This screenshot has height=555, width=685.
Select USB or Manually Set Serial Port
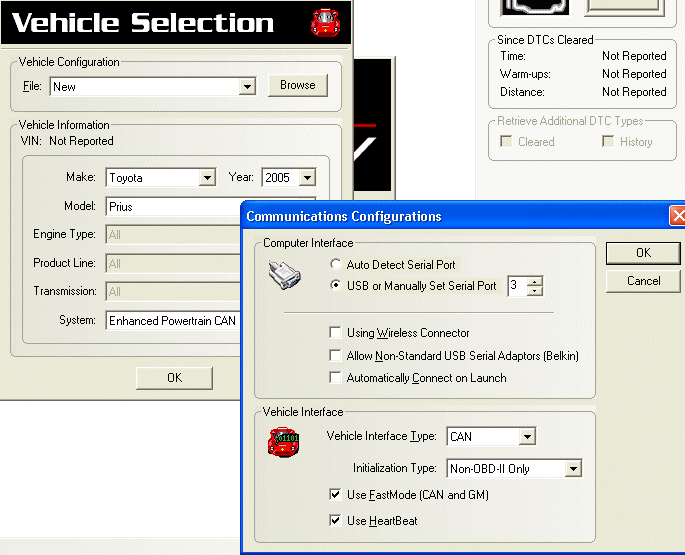pyautogui.click(x=336, y=286)
